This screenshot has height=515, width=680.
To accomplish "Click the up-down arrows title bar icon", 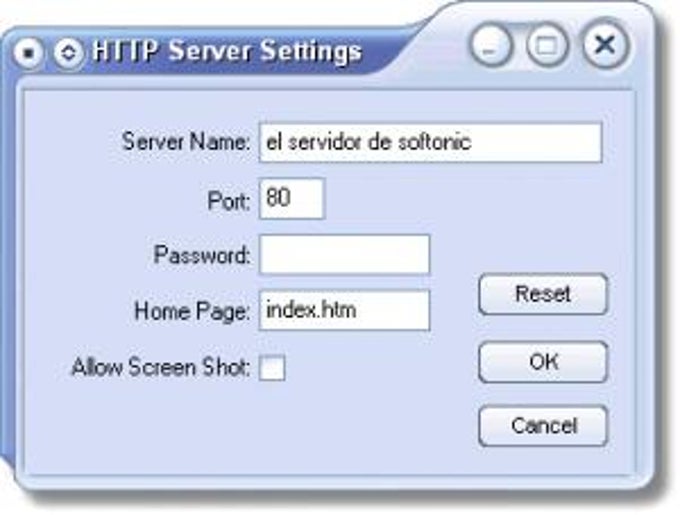I will (x=68, y=53).
